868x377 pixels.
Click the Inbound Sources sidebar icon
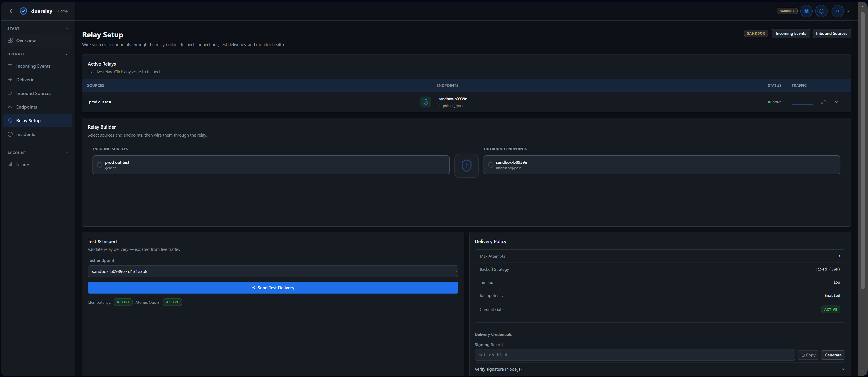pyautogui.click(x=10, y=93)
